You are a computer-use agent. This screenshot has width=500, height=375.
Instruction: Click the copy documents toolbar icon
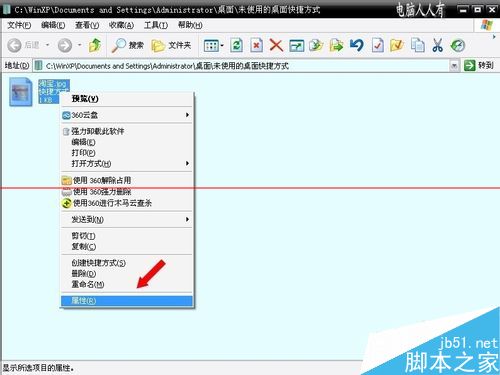coord(417,45)
